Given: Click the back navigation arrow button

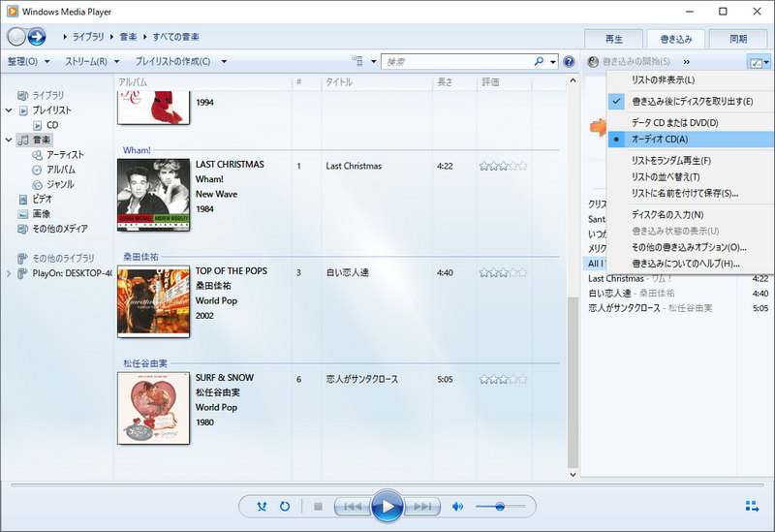Looking at the screenshot, I should coord(16,37).
